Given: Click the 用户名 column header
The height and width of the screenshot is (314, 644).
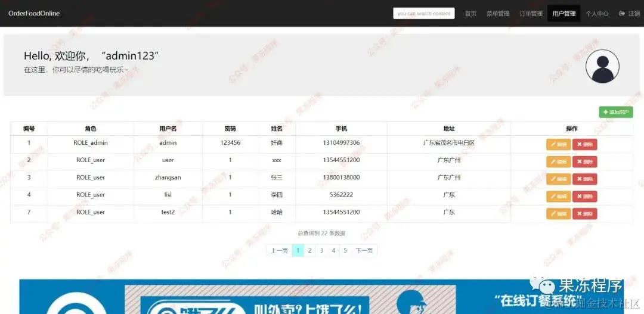Looking at the screenshot, I should [x=168, y=129].
